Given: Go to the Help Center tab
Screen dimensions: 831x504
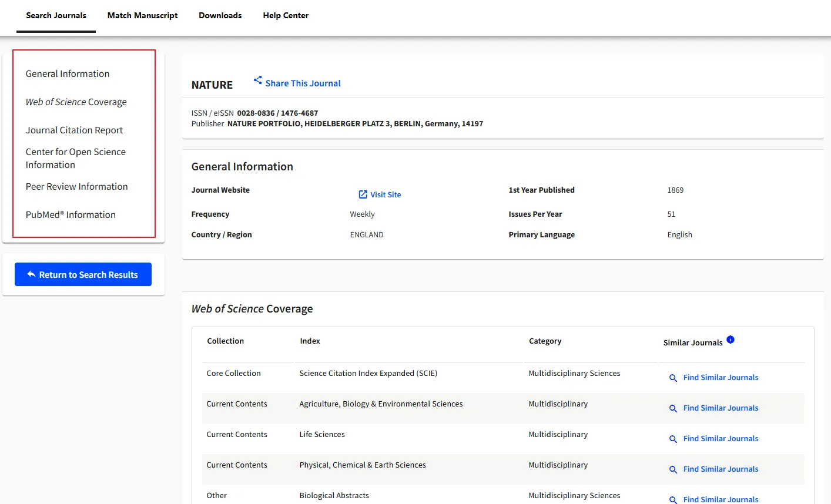Looking at the screenshot, I should [286, 15].
